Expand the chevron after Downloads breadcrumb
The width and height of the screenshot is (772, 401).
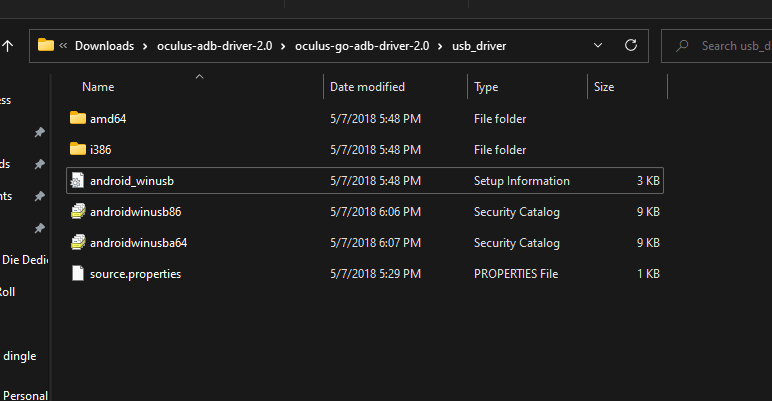145,46
